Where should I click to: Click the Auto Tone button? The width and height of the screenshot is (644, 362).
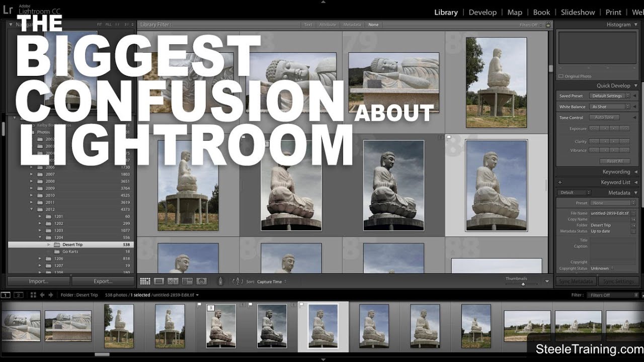click(x=604, y=118)
